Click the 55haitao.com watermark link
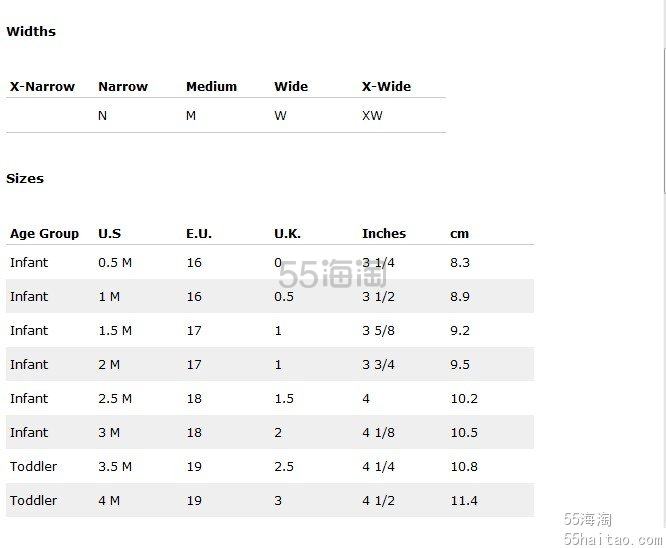This screenshot has height=548, width=666. pos(613,539)
